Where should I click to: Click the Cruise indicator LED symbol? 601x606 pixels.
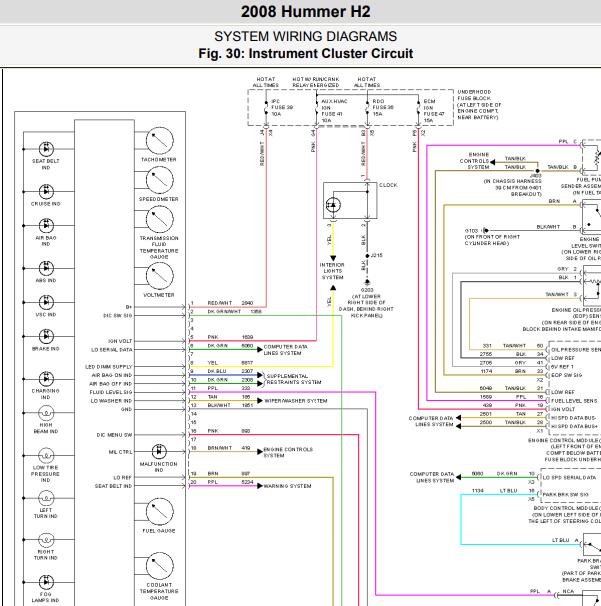[x=46, y=192]
